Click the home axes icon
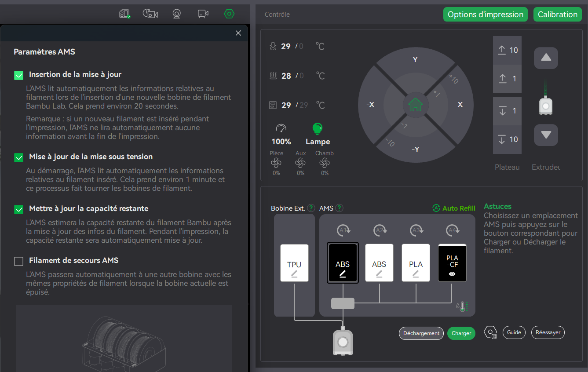588x372 pixels. [415, 105]
